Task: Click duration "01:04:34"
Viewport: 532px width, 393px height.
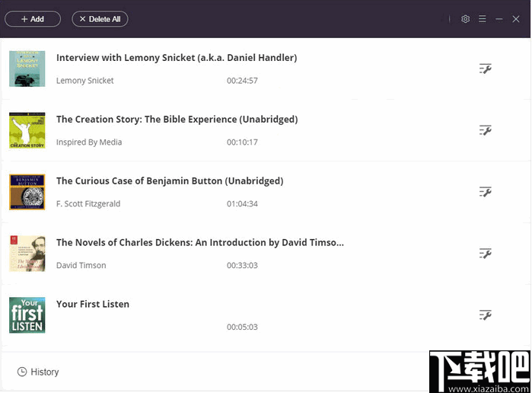Action: click(242, 204)
